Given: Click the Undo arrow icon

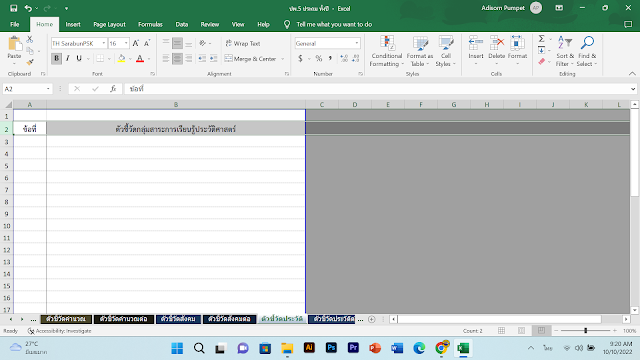Looking at the screenshot, I should pos(28,8).
